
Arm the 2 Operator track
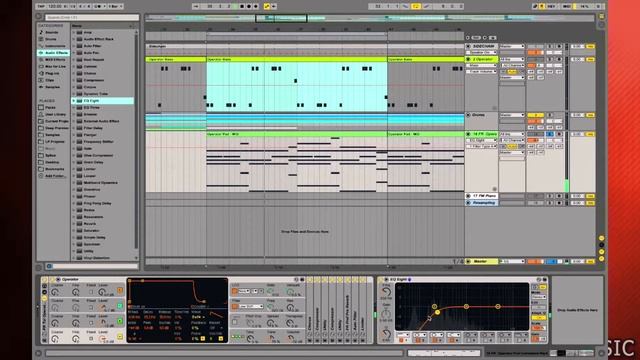pyautogui.click(x=559, y=60)
